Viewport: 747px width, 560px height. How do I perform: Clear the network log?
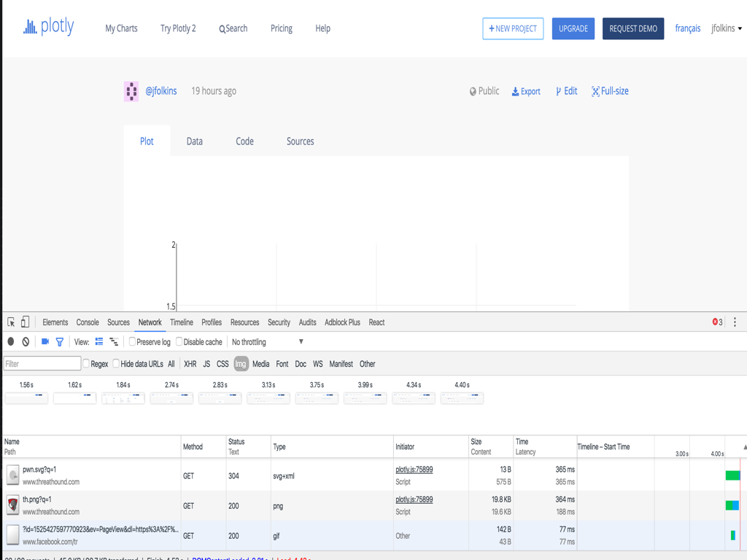click(26, 342)
